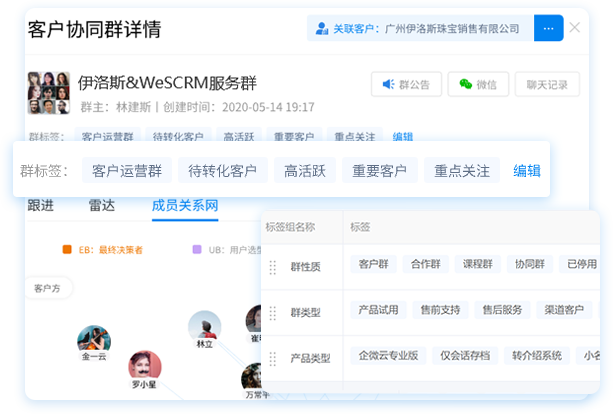The height and width of the screenshot is (414, 613).
Task: Choose the 售前支持 tag
Action: [x=440, y=310]
